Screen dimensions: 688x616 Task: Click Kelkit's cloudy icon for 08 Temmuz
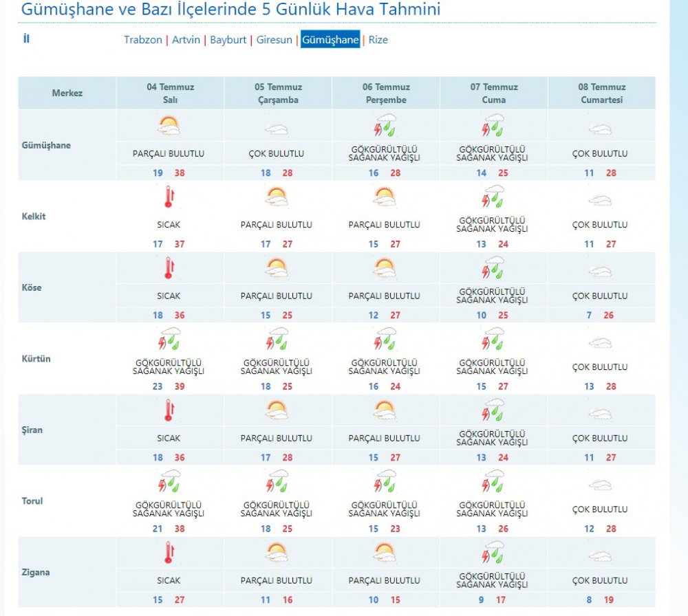tap(601, 201)
